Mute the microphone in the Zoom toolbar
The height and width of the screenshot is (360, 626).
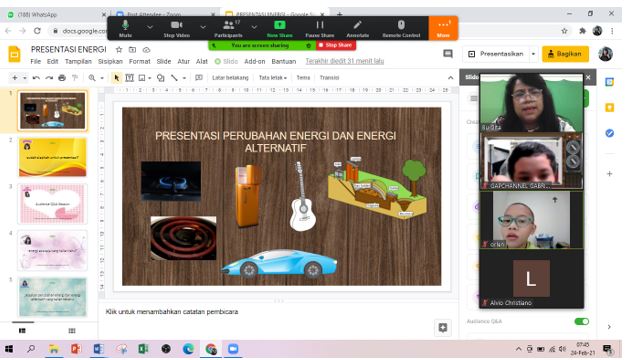(x=125, y=28)
